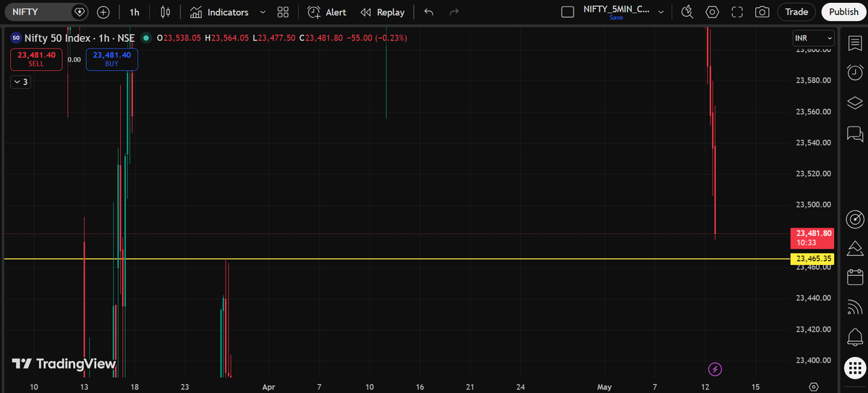Click the open value O23,538.05
The image size is (868, 393).
181,38
